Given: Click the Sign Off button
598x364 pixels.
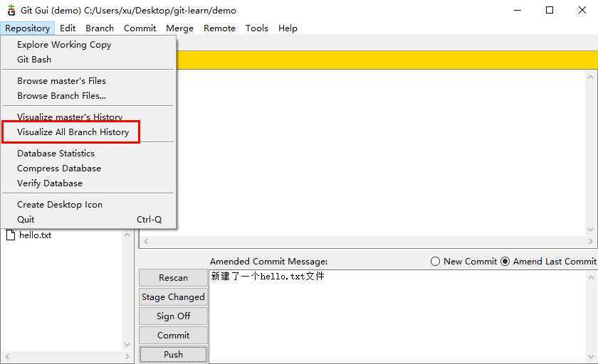Looking at the screenshot, I should (173, 316).
